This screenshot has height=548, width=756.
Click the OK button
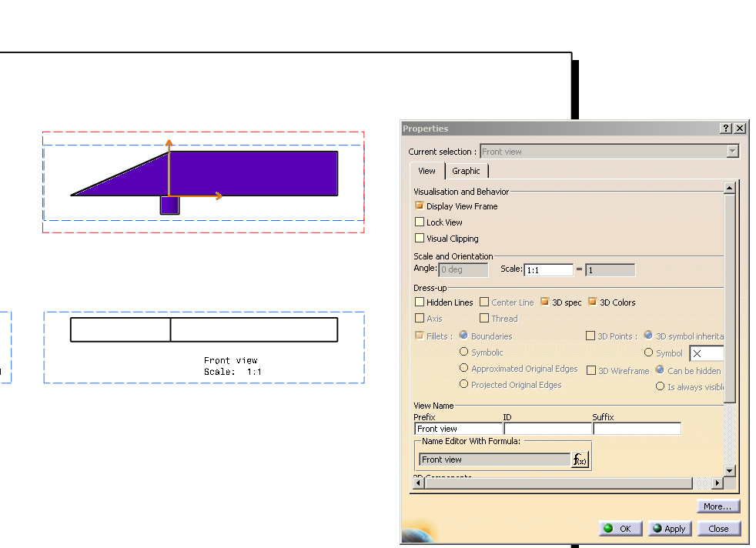click(621, 529)
